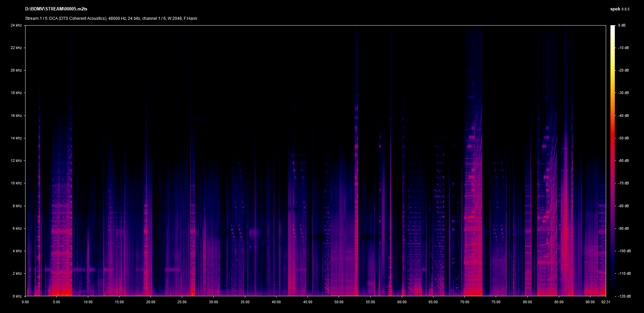
Task: Click the 40:00 time axis marker
Action: click(x=276, y=302)
